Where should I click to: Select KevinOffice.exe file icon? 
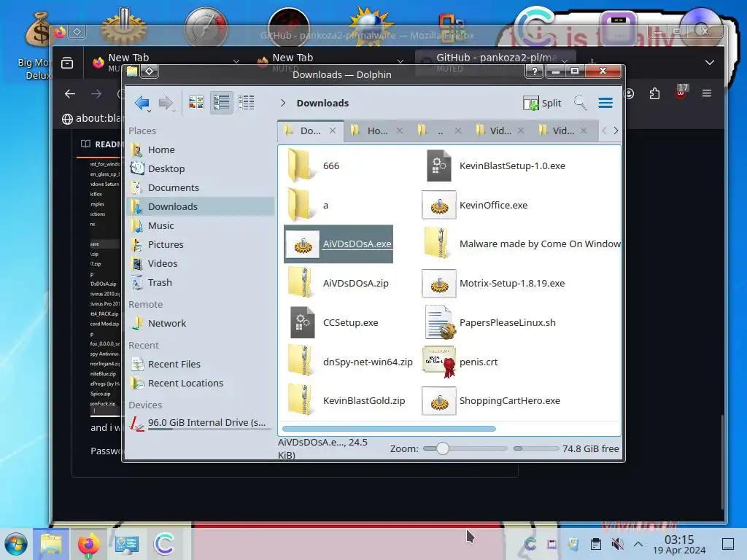coord(438,205)
